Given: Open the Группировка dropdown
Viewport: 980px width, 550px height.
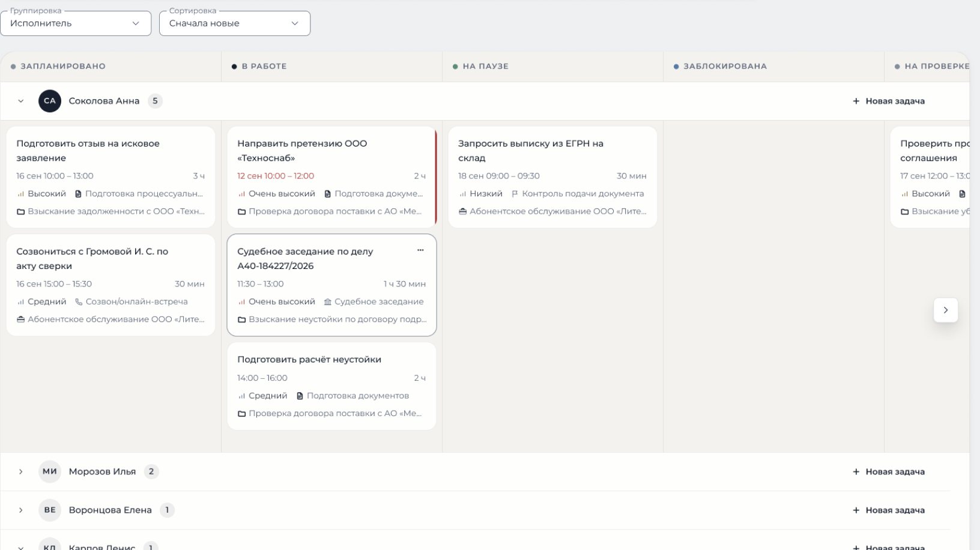Looking at the screenshot, I should point(76,23).
